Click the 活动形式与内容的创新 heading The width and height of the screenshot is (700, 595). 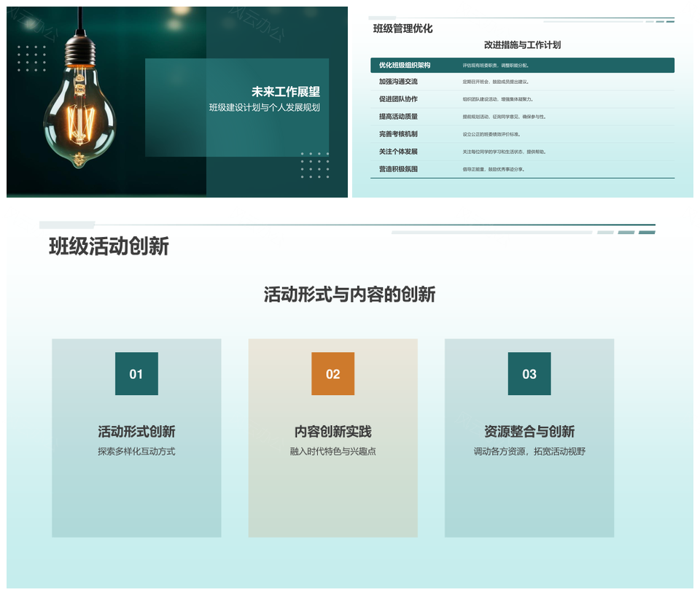349,295
